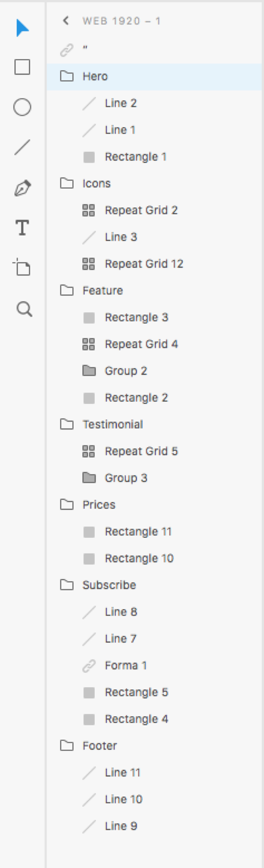Select the Select arrow tool
The image size is (264, 868).
point(22,28)
